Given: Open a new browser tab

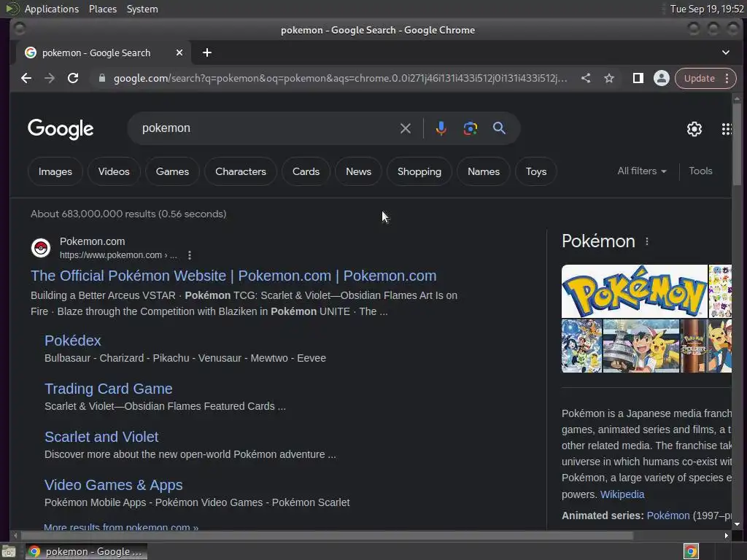Looking at the screenshot, I should click(x=206, y=52).
